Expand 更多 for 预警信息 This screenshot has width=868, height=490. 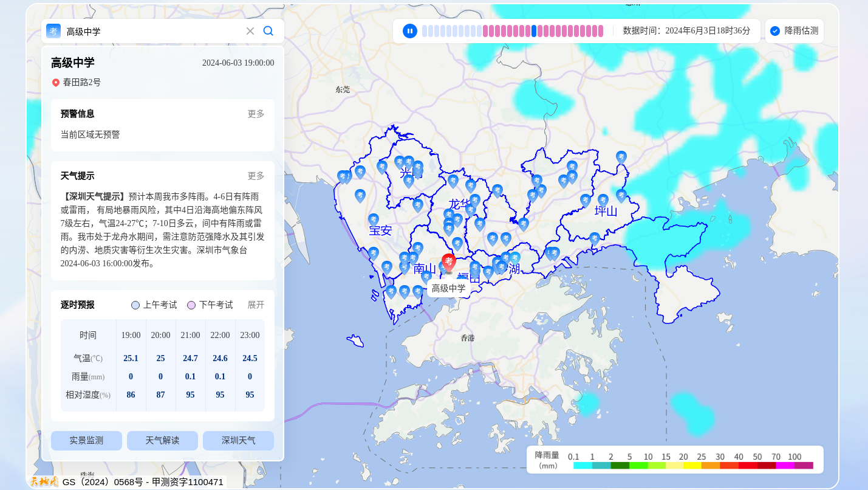256,114
